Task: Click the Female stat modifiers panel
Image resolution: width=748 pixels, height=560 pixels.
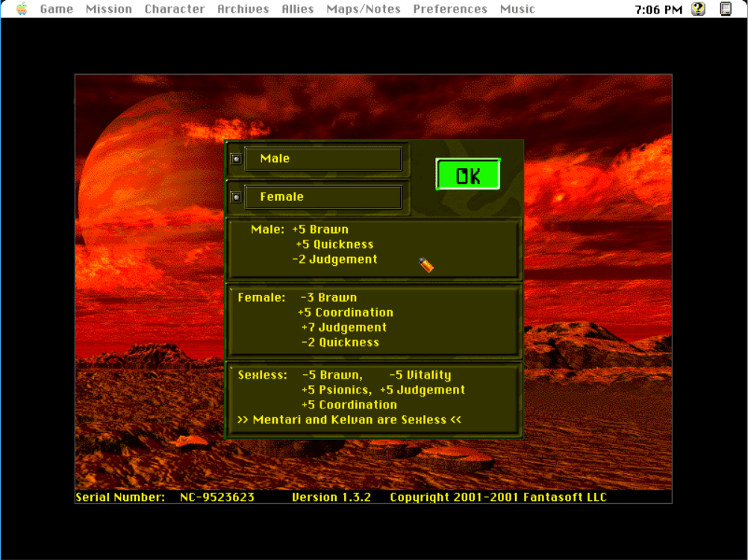Action: pos(373,320)
